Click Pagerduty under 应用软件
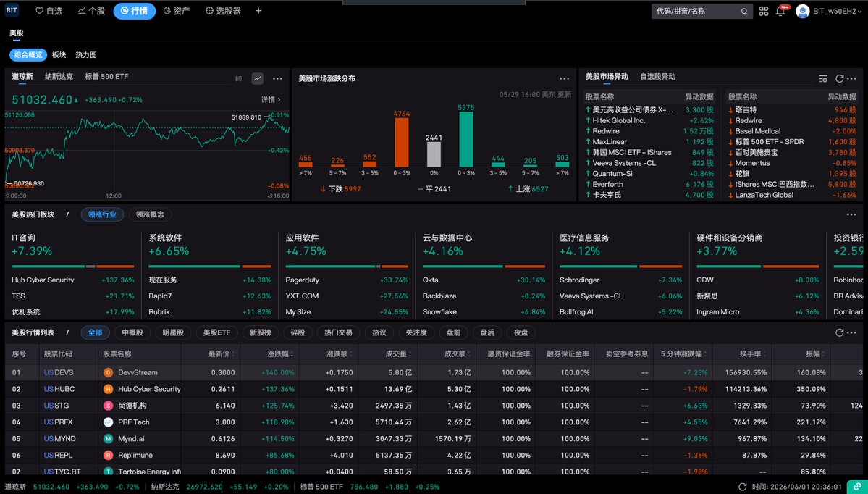Image resolution: width=868 pixels, height=494 pixels. point(303,280)
